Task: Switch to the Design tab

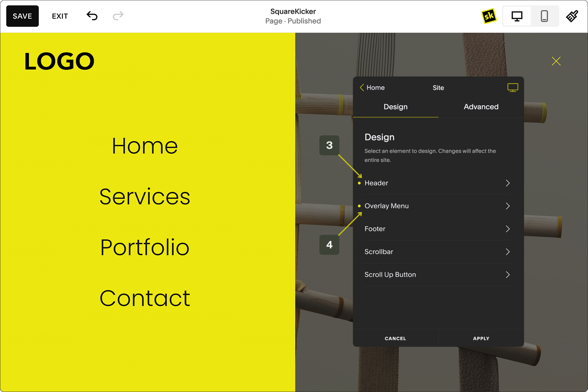Action: [395, 107]
